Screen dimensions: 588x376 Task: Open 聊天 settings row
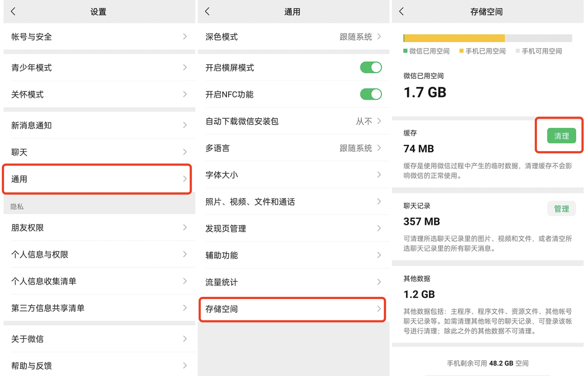pyautogui.click(x=99, y=152)
